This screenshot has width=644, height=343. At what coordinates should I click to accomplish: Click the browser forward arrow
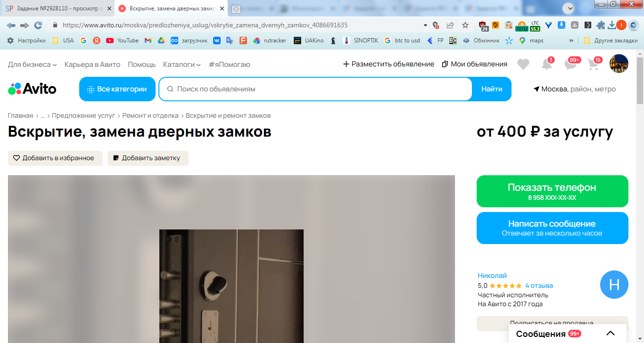[25, 25]
